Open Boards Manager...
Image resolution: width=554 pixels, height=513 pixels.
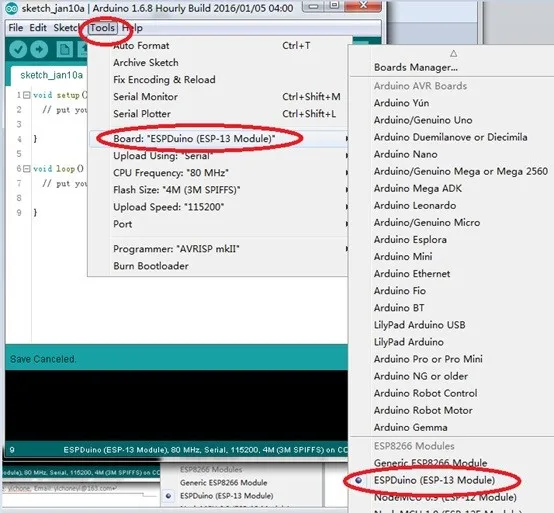[x=416, y=67]
